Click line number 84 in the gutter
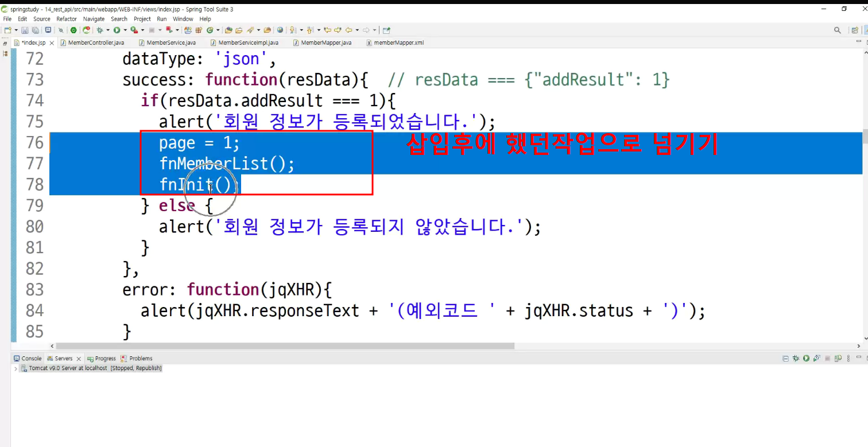The image size is (868, 447). (x=35, y=310)
